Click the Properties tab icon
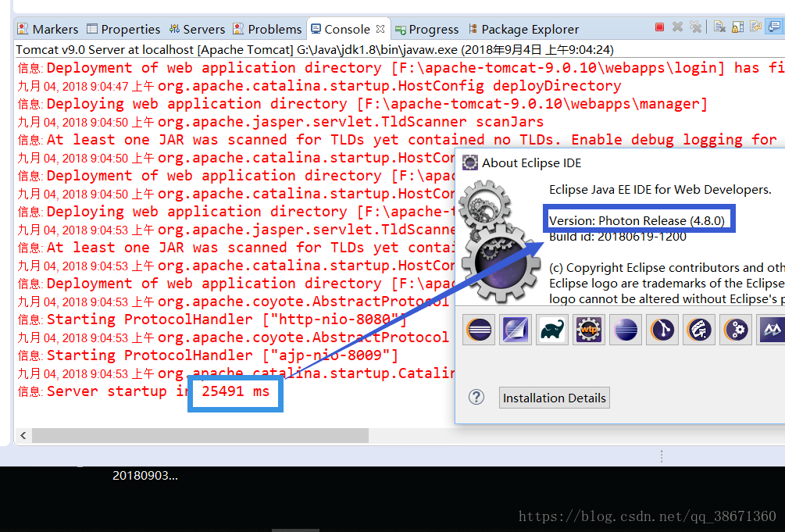This screenshot has height=532, width=785. coord(92,29)
